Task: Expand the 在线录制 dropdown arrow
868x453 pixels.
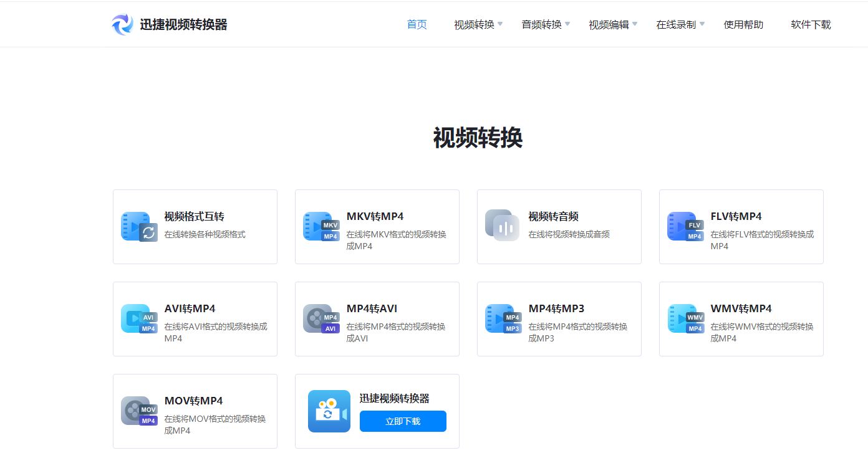Action: [x=702, y=24]
